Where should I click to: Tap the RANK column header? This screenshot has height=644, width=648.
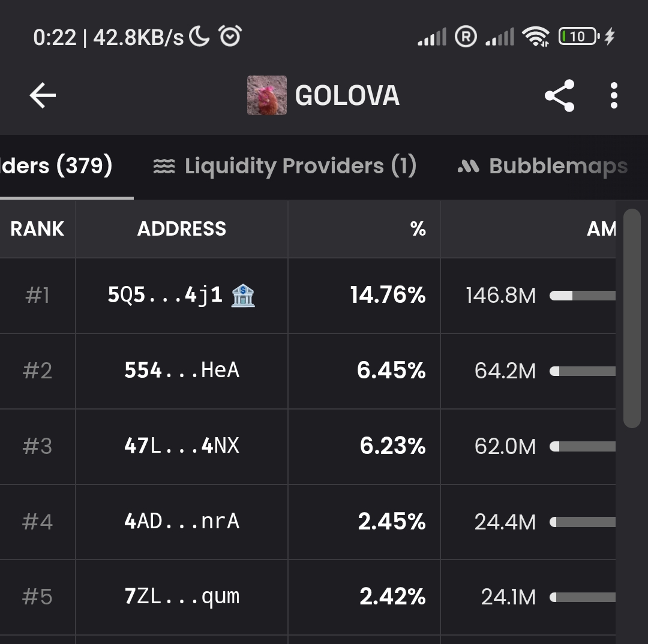pos(37,228)
